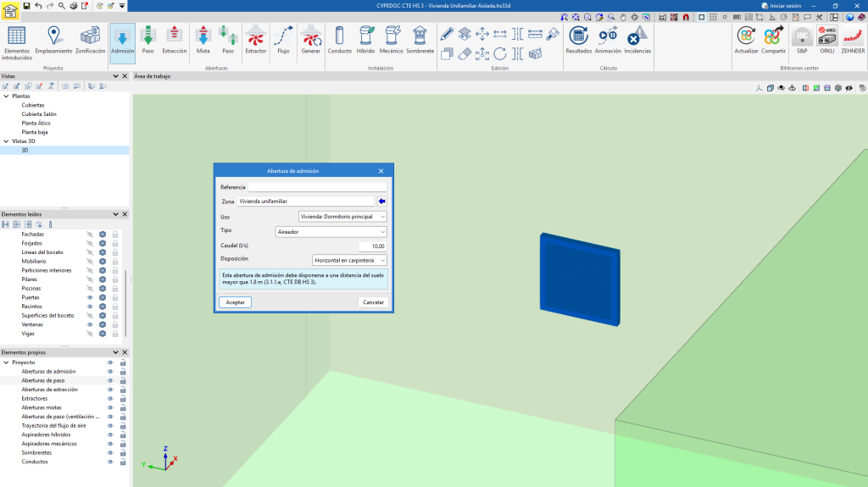Viewport: 868px width, 487px height.
Task: Open the Disposición dropdown
Action: tap(349, 260)
